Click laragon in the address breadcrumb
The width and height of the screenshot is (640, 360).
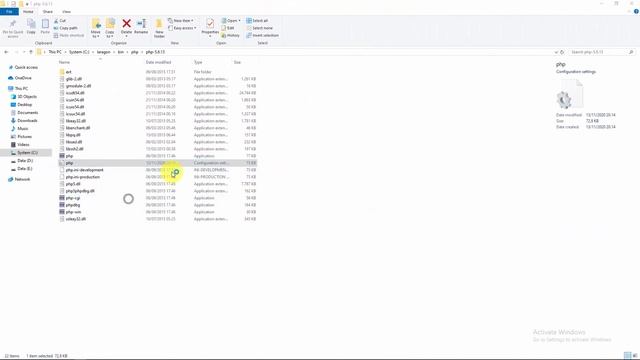tap(104, 52)
